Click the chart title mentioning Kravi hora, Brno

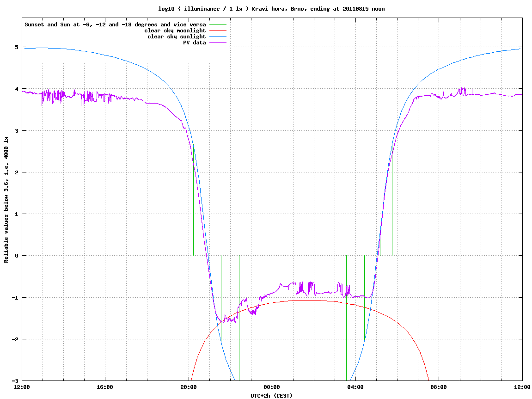pos(271,9)
